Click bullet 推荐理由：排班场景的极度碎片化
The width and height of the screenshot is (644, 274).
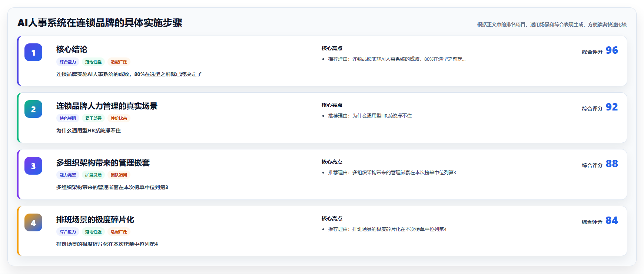tap(387, 229)
